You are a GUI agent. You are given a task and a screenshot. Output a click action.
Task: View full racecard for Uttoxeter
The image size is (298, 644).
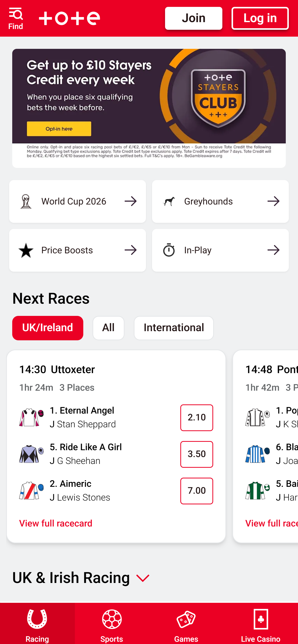56,523
